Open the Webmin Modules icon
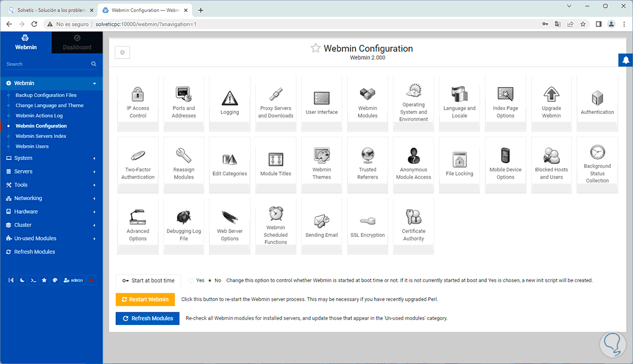This screenshot has height=364, width=633. coord(368,103)
